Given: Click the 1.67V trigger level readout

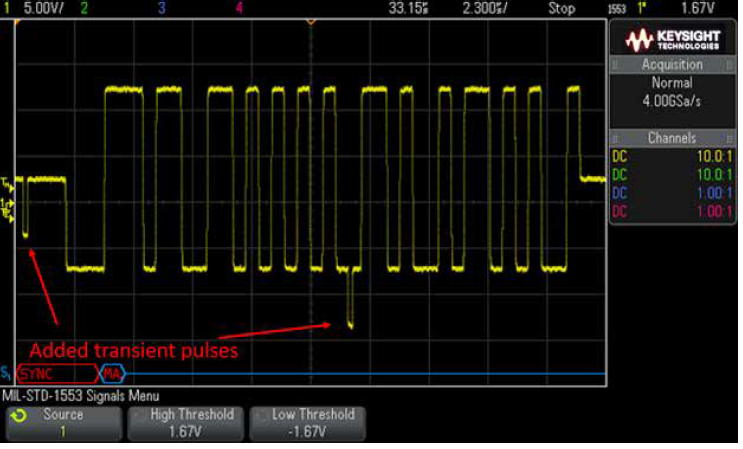Looking at the screenshot, I should [698, 8].
